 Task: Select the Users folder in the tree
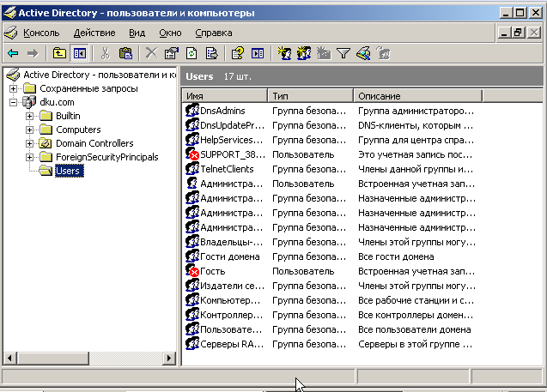pyautogui.click(x=68, y=171)
